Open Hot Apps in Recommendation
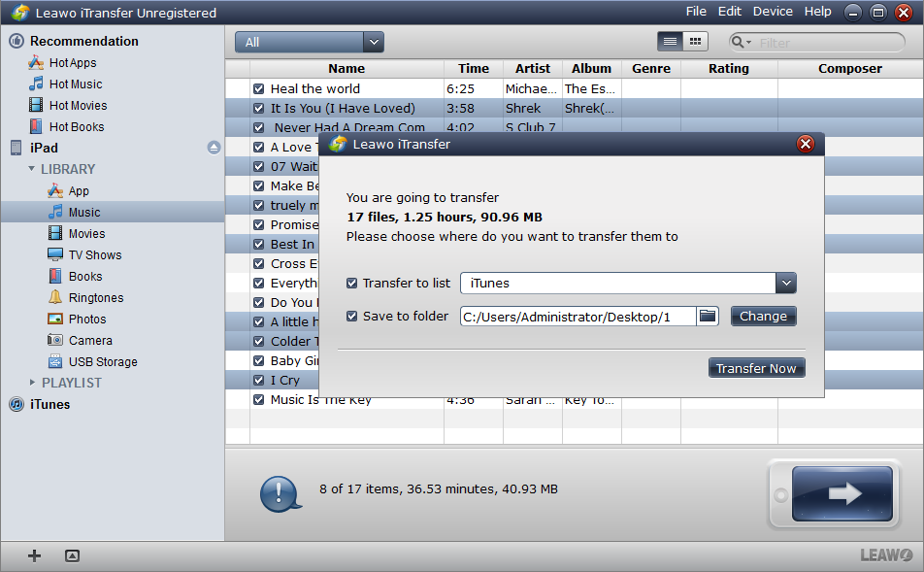The height and width of the screenshot is (572, 924). pos(73,62)
